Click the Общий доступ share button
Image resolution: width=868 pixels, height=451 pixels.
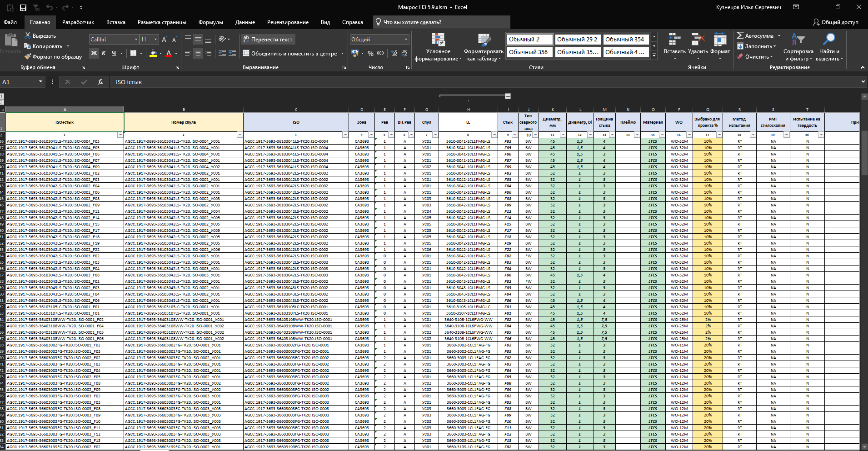pos(835,22)
